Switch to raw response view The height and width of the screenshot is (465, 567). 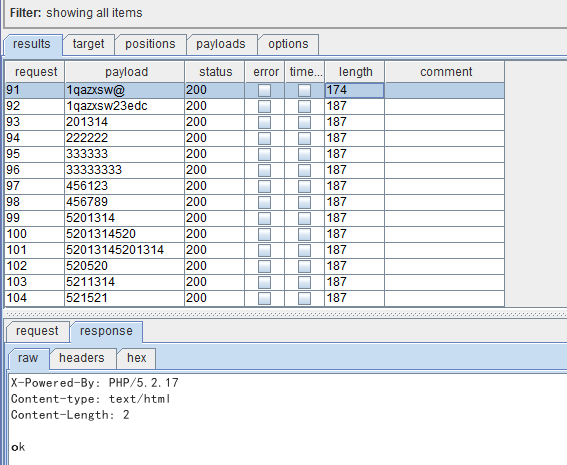pos(28,358)
